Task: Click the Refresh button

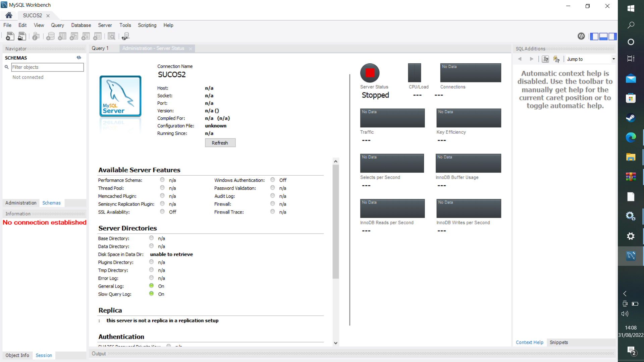Action: (x=220, y=143)
